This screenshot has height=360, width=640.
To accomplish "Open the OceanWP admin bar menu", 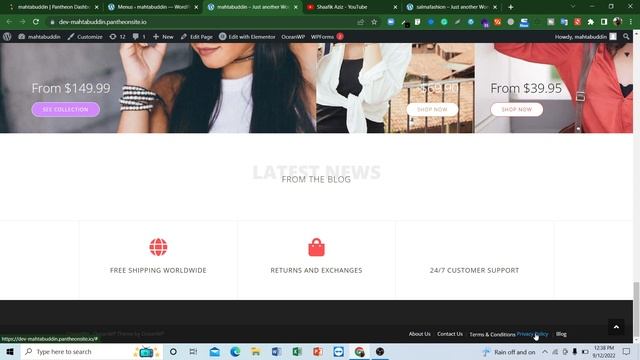I will click(x=293, y=37).
